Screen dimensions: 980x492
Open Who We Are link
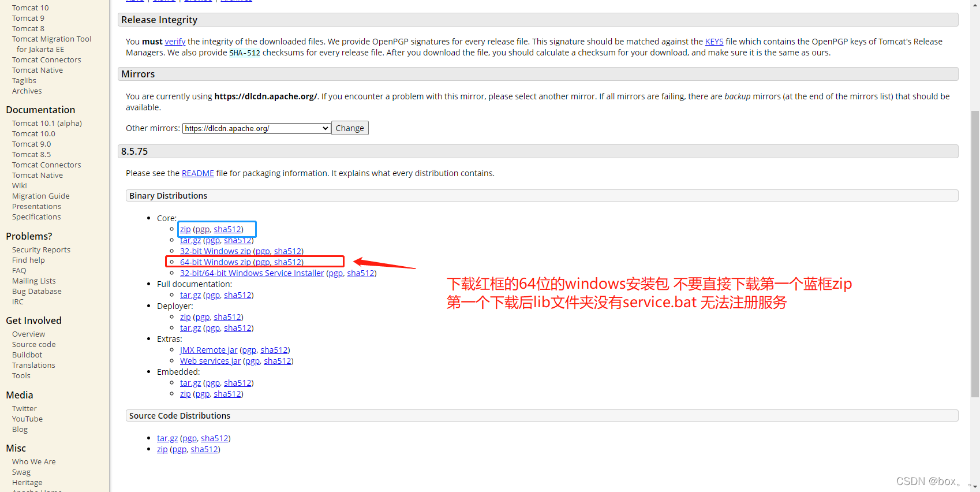34,462
